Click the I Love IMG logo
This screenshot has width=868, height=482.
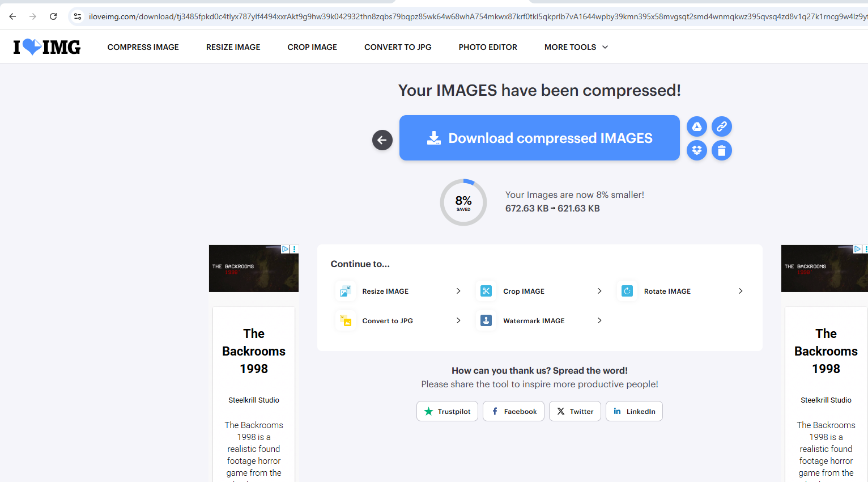[46, 46]
